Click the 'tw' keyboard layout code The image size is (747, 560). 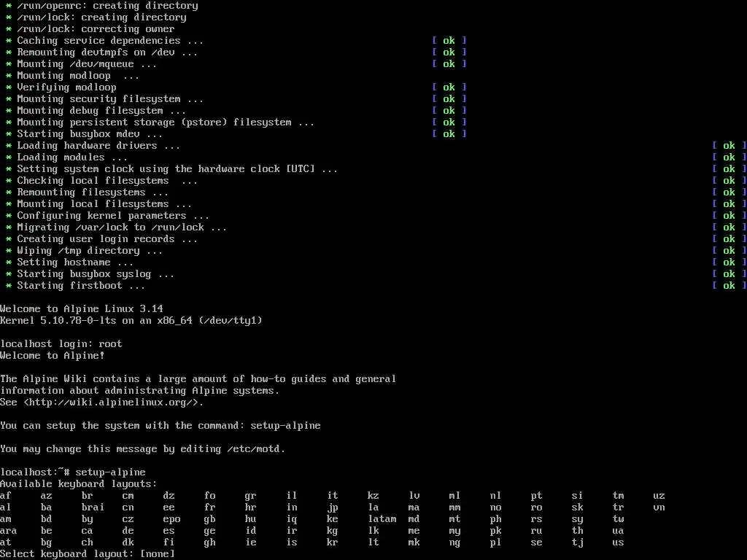pyautogui.click(x=618, y=519)
